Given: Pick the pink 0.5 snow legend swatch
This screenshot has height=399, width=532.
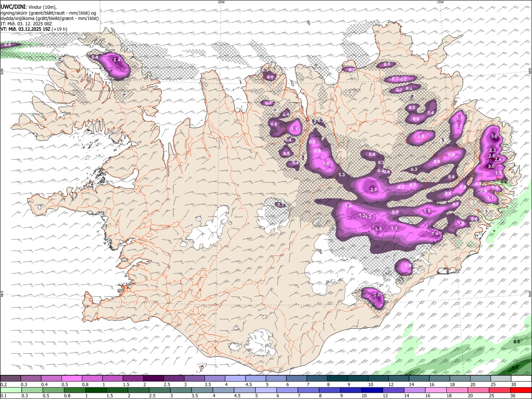Looking at the screenshot, I should (72, 379).
